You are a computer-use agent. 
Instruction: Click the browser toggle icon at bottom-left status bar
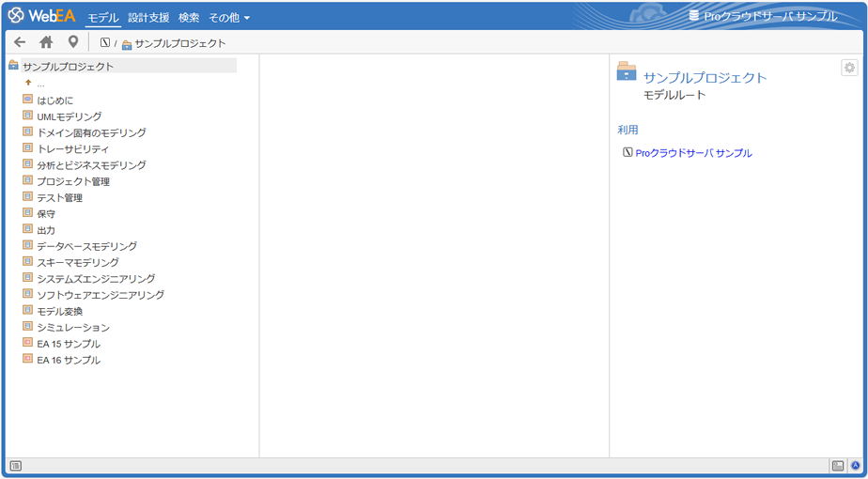pos(15,466)
